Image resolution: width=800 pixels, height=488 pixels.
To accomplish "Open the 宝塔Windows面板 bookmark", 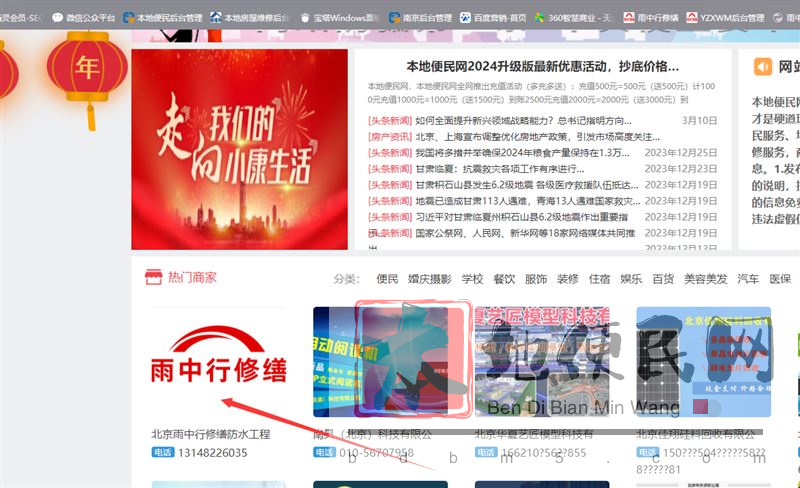I will click(337, 18).
